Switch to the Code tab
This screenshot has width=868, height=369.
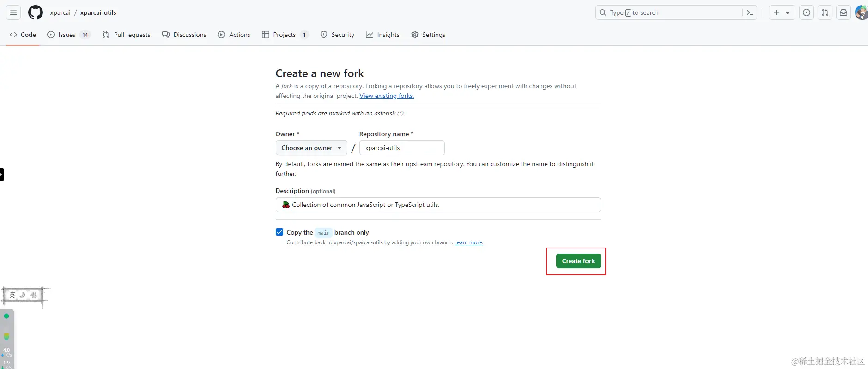tap(23, 35)
